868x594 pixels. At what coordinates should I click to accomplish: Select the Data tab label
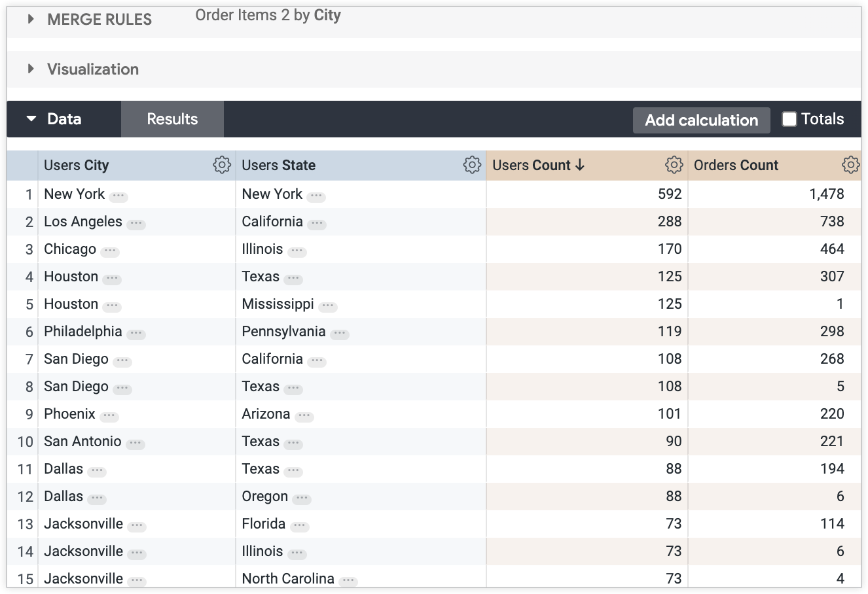63,118
